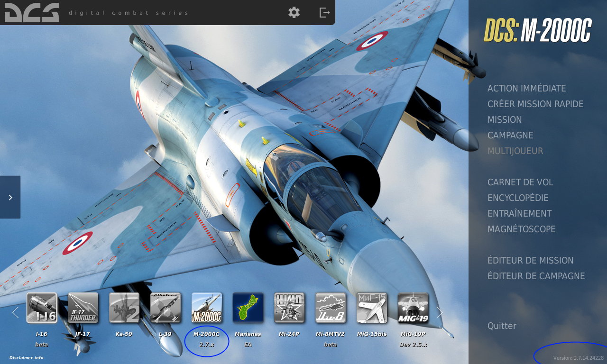The width and height of the screenshot is (607, 364).
Task: Click the version number 2.7.14.24228 text
Action: point(579,358)
